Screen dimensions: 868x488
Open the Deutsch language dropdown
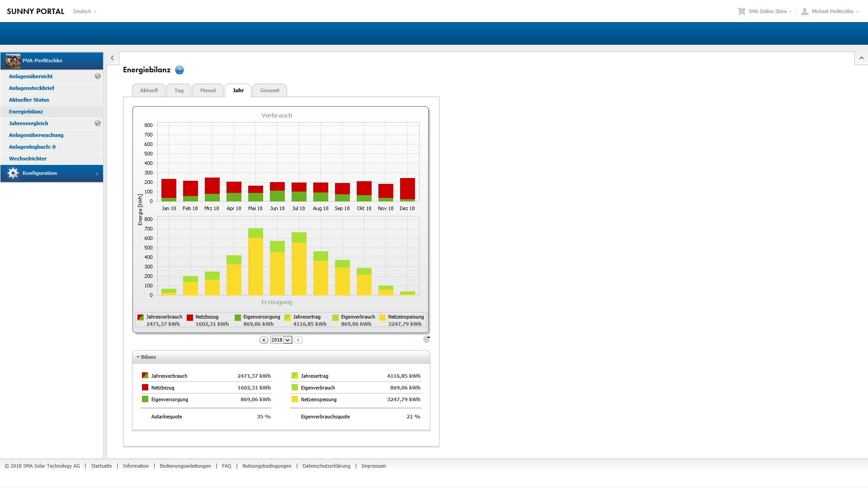85,11
